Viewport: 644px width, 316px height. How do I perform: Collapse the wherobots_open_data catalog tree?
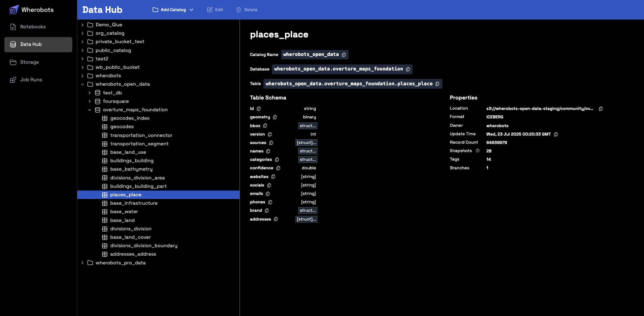[83, 84]
